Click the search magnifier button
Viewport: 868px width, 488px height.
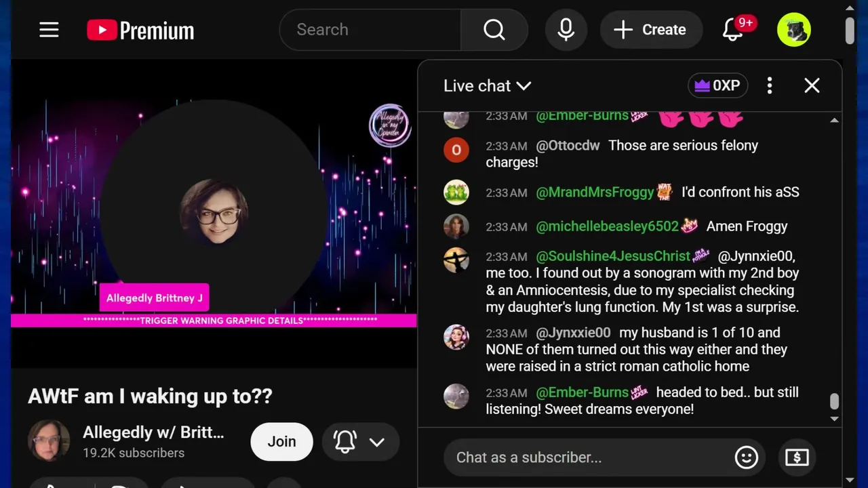click(494, 30)
